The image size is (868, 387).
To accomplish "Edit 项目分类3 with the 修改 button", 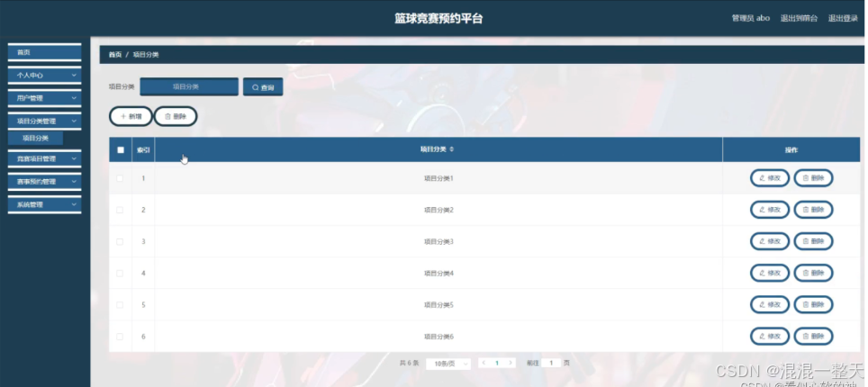I will point(770,241).
